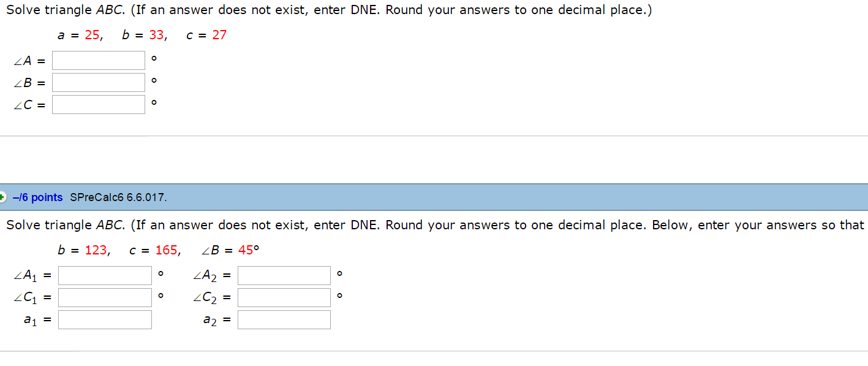Select the a₁ side length field
The width and height of the screenshot is (868, 366).
105,320
